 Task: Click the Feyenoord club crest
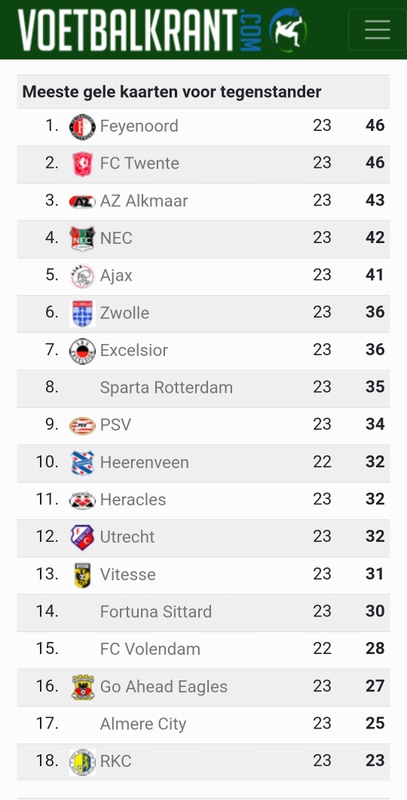82,127
